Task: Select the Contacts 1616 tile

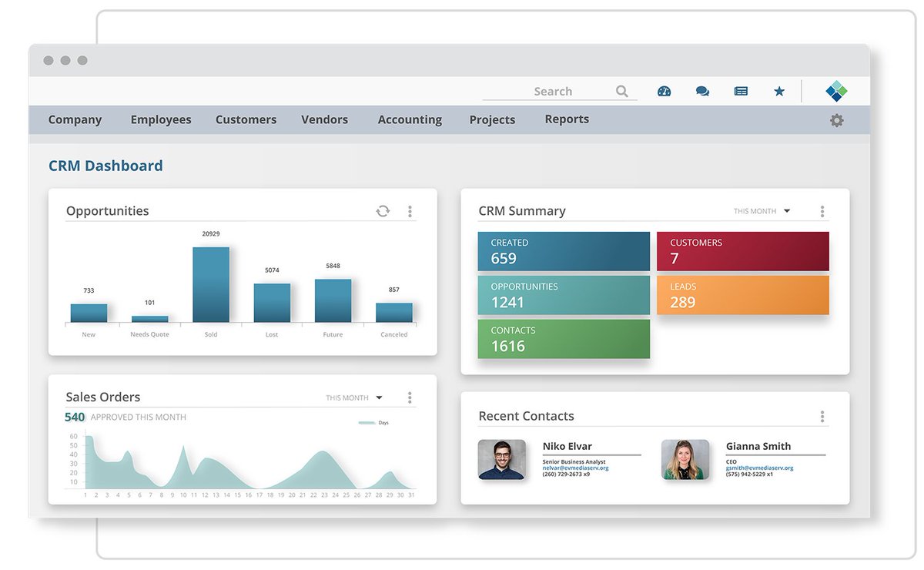Action: click(564, 339)
